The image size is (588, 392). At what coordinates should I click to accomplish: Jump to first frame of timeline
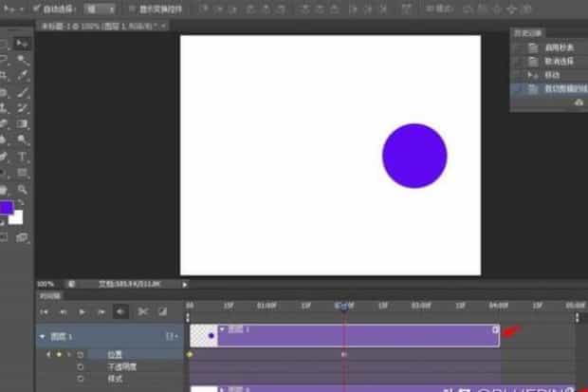(x=44, y=311)
